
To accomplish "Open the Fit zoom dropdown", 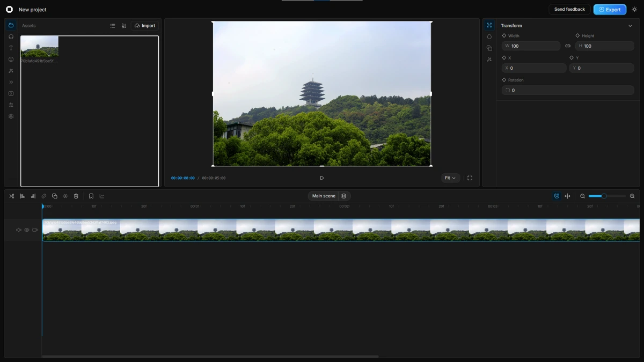I will point(450,178).
